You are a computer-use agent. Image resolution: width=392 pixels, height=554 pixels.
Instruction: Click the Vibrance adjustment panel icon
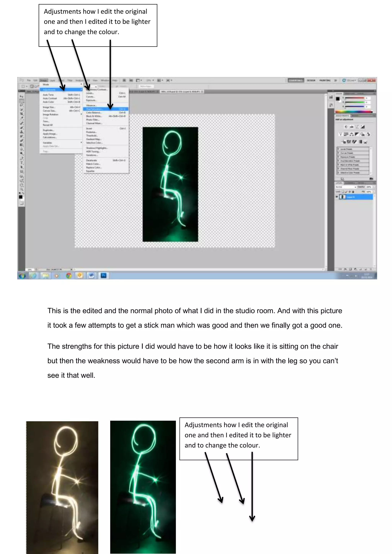pyautogui.click(x=341, y=134)
